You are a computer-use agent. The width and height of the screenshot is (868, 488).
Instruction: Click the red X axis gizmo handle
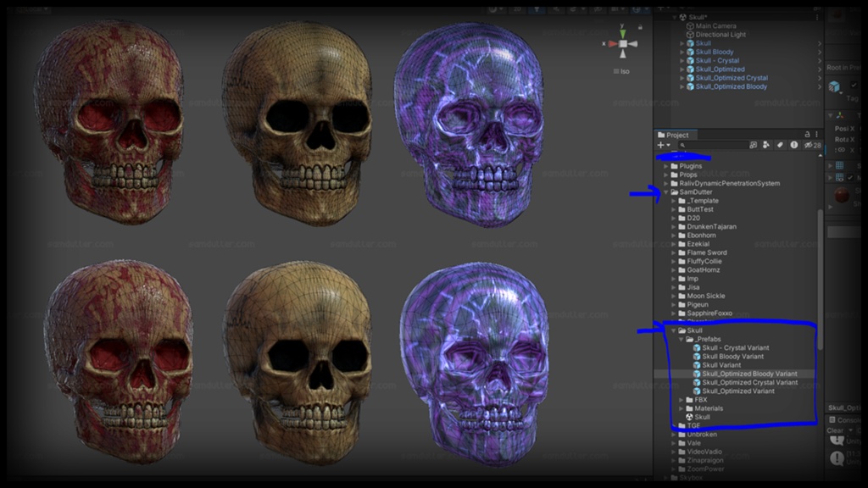pyautogui.click(x=612, y=43)
